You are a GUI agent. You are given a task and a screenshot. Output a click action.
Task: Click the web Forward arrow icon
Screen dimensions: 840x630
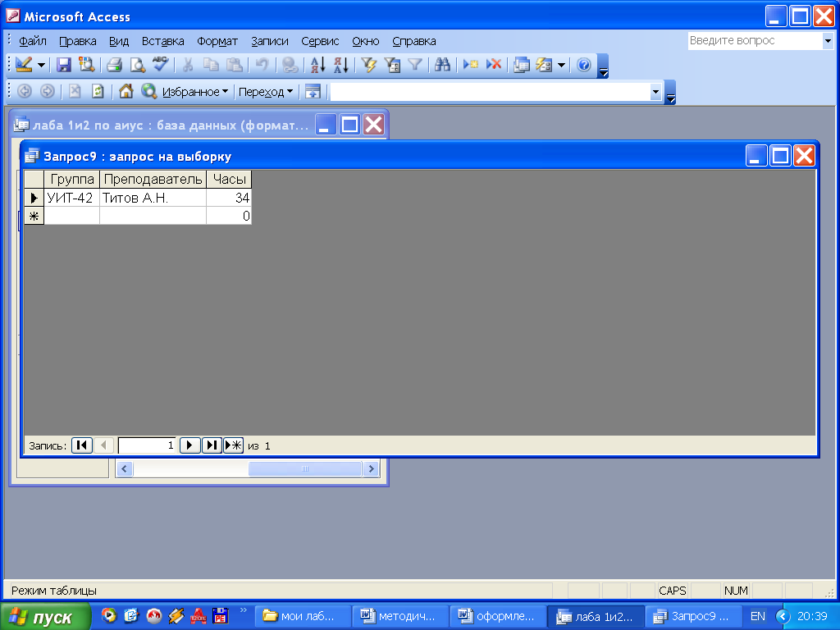48,92
